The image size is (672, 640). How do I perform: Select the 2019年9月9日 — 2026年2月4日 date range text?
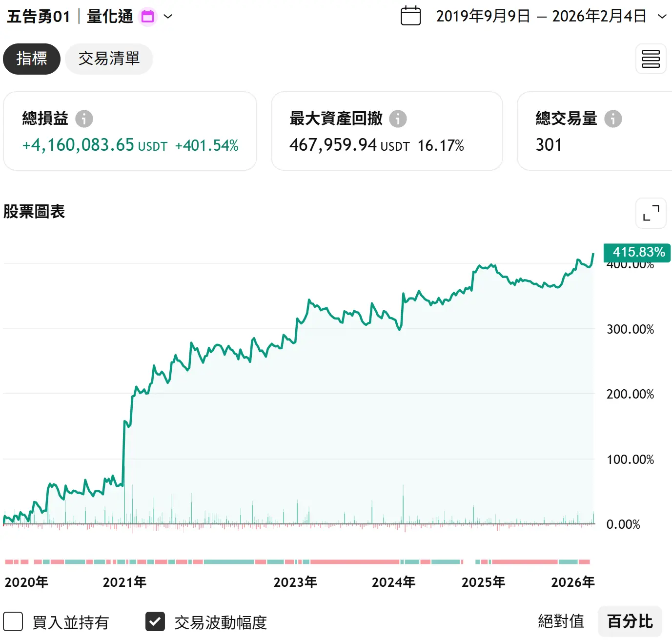tap(541, 17)
